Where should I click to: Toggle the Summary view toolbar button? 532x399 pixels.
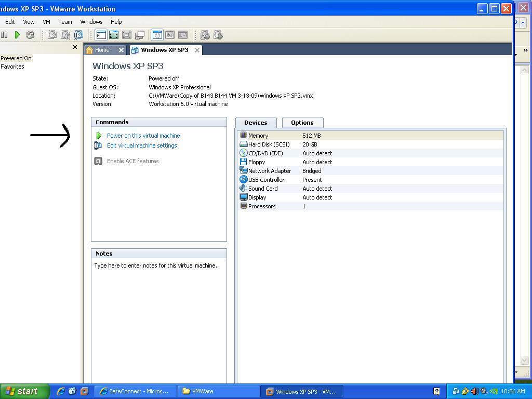[x=157, y=35]
